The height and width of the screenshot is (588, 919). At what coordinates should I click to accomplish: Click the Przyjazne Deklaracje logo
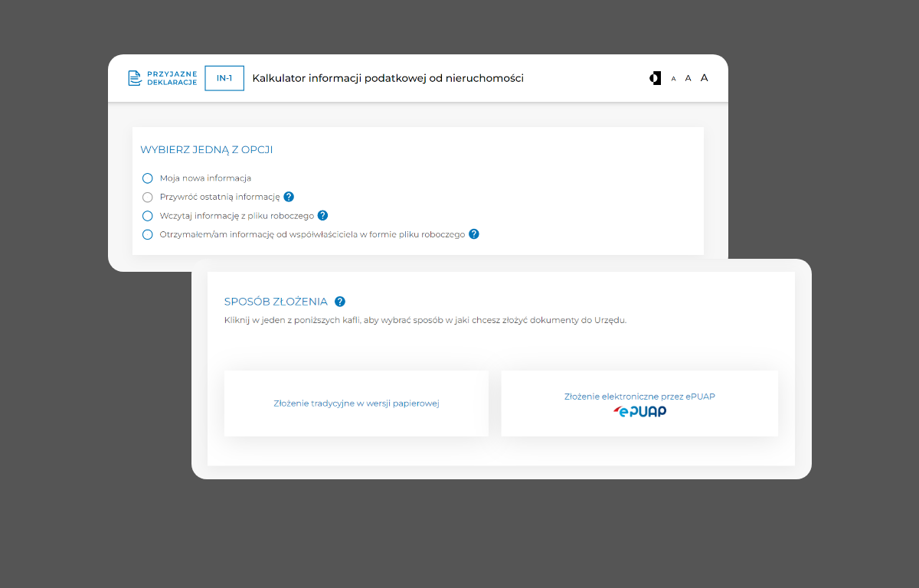point(162,78)
